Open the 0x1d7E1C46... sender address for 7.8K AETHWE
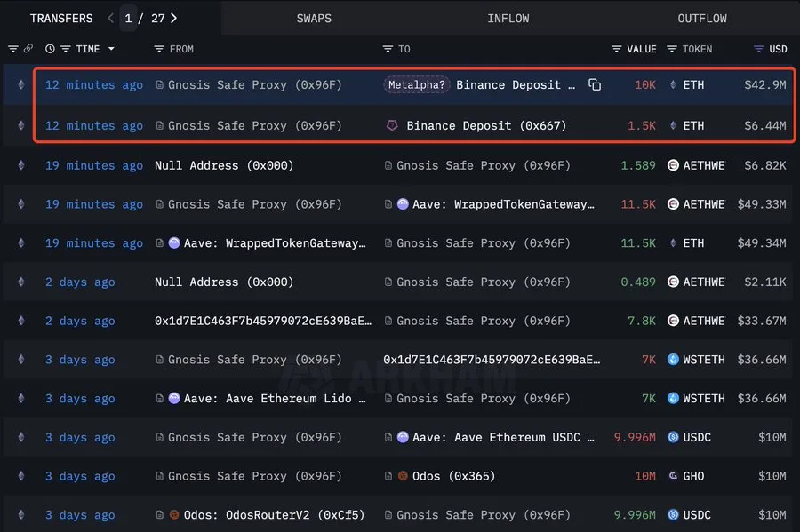Image resolution: width=800 pixels, height=532 pixels. point(263,321)
